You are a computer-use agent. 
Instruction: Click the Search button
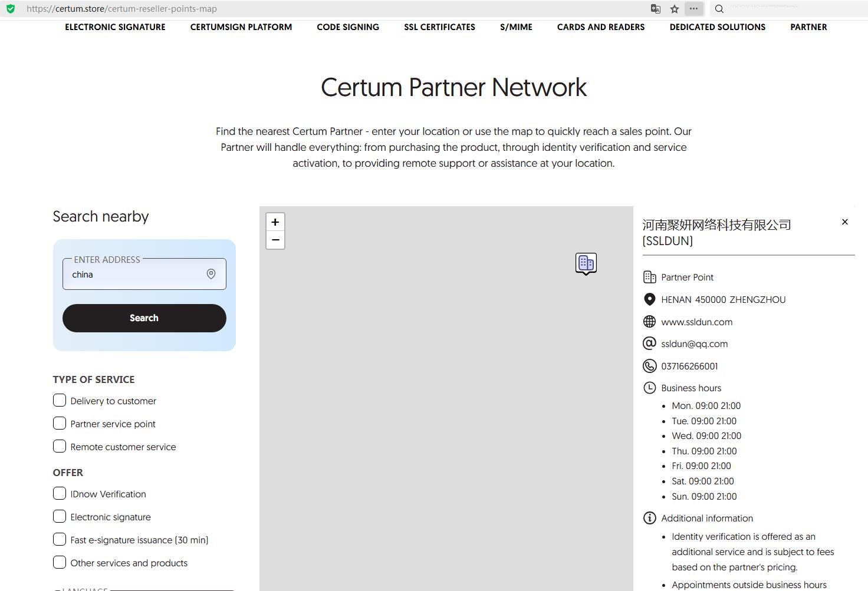coord(144,318)
